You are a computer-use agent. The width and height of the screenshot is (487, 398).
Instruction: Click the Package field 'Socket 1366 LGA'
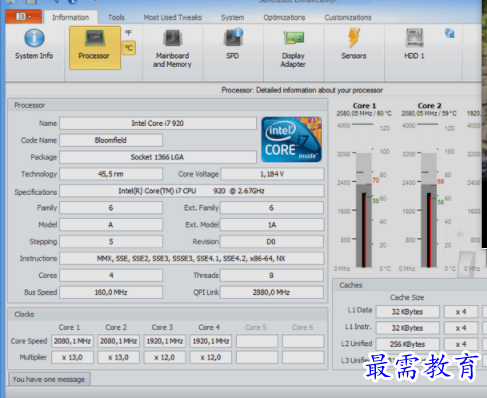pyautogui.click(x=158, y=157)
